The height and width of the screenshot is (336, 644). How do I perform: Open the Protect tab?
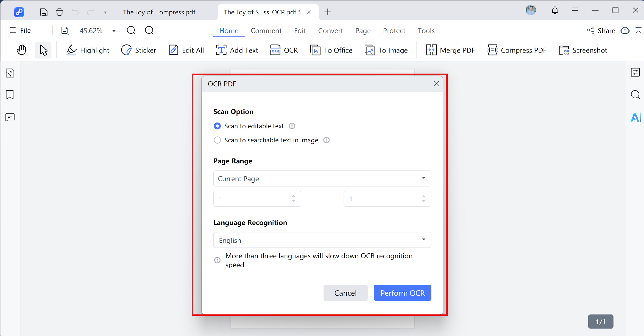click(394, 31)
